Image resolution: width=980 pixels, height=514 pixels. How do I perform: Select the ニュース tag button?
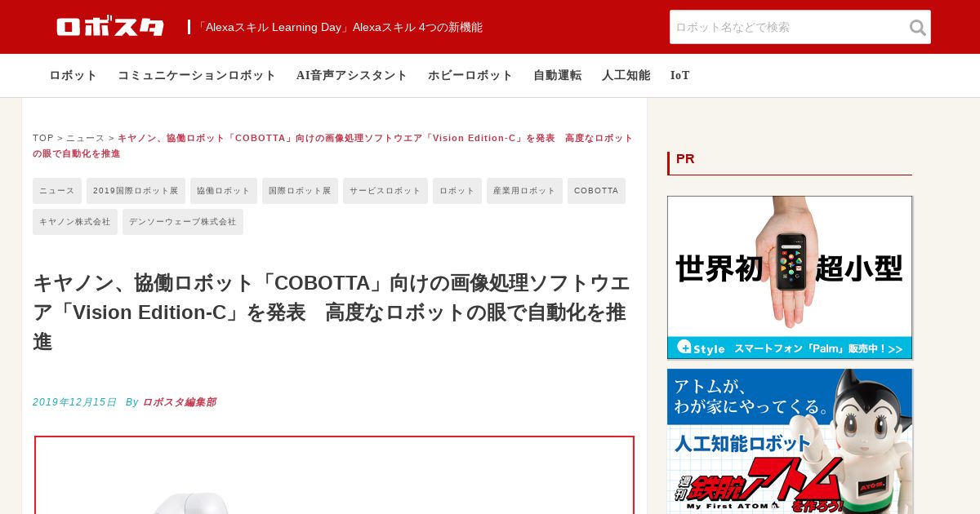click(57, 191)
